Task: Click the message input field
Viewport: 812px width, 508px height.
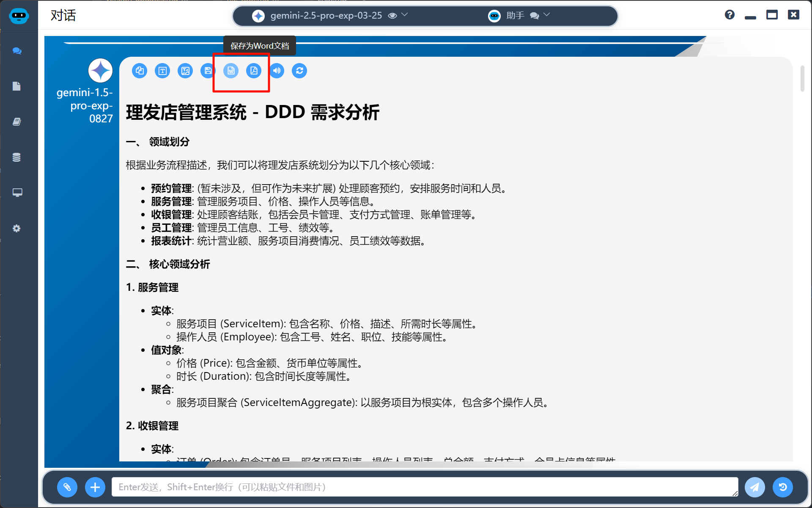Action: 425,487
